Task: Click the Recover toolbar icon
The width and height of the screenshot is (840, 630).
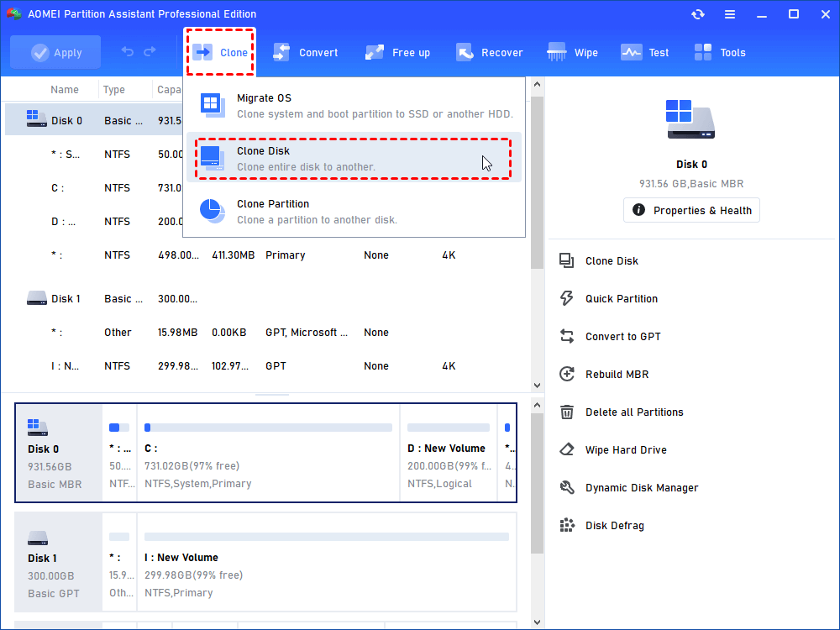Action: point(465,52)
